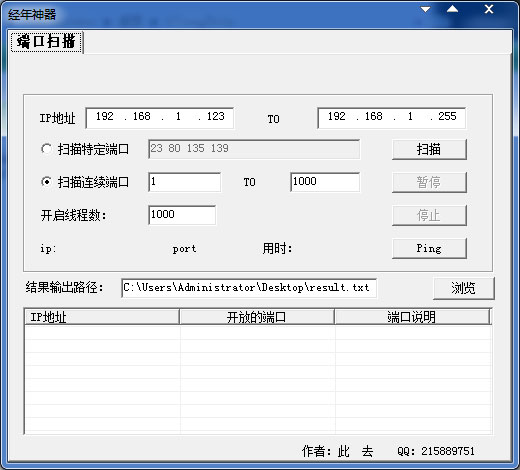This screenshot has width=520, height=470.
Task: Open file browser with 浏览 button
Action: (x=464, y=288)
